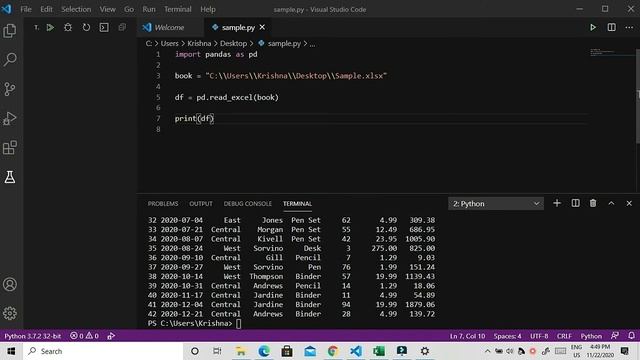This screenshot has height=360, width=640.
Task: Open the Go menu
Action: click(129, 9)
